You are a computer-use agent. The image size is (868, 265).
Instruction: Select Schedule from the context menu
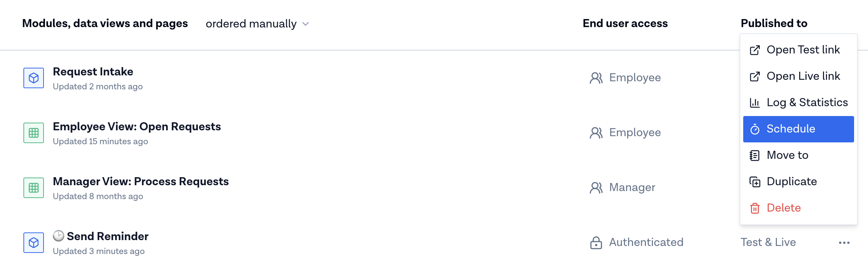790,129
